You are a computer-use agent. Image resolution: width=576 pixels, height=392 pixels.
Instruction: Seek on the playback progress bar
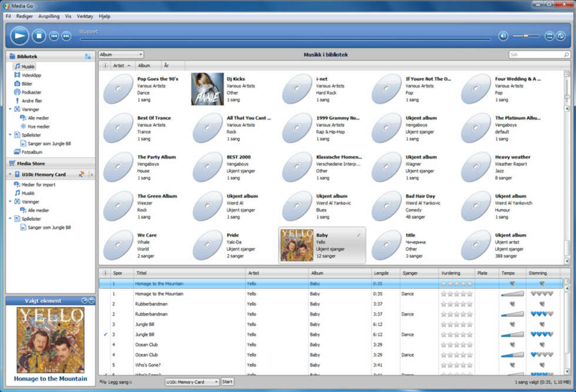click(x=284, y=39)
